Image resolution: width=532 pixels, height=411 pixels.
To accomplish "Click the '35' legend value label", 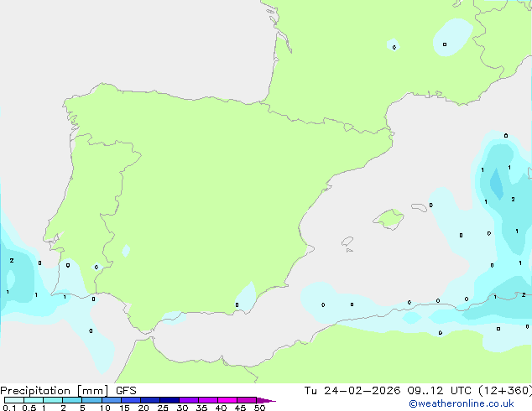I will click(201, 408).
